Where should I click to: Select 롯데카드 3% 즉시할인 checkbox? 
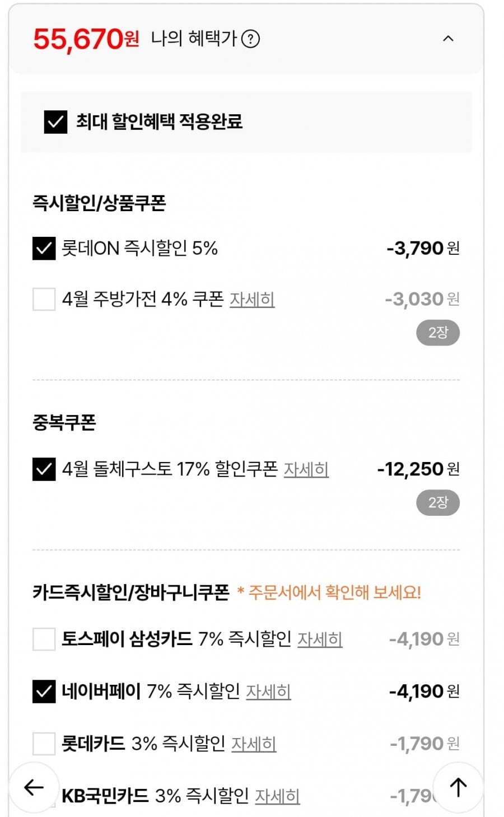tap(44, 744)
